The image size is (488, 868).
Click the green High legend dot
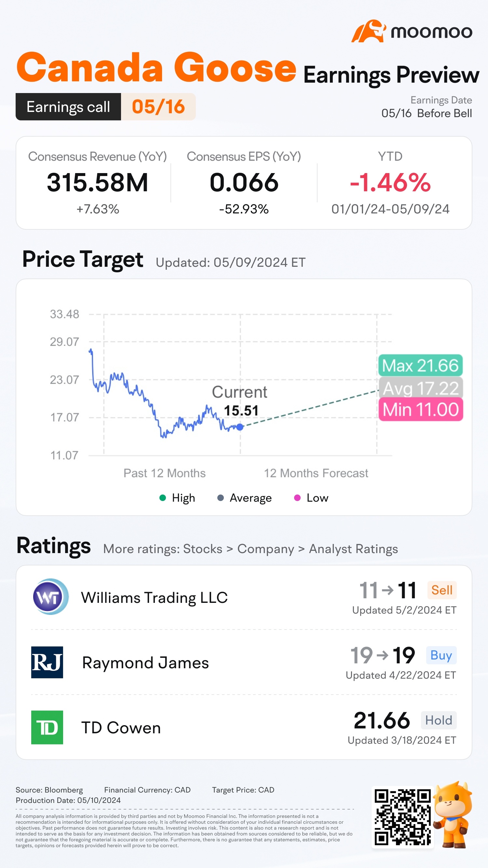tap(162, 498)
